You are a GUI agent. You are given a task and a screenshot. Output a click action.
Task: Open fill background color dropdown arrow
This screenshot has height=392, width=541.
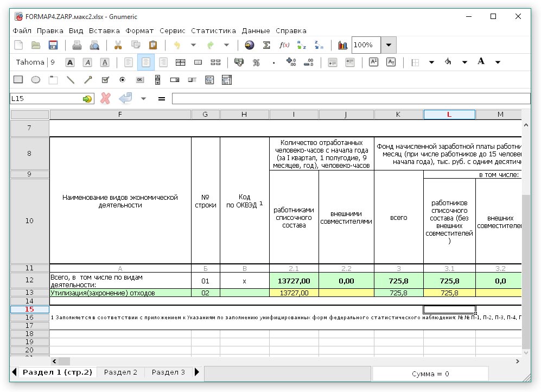coord(464,62)
